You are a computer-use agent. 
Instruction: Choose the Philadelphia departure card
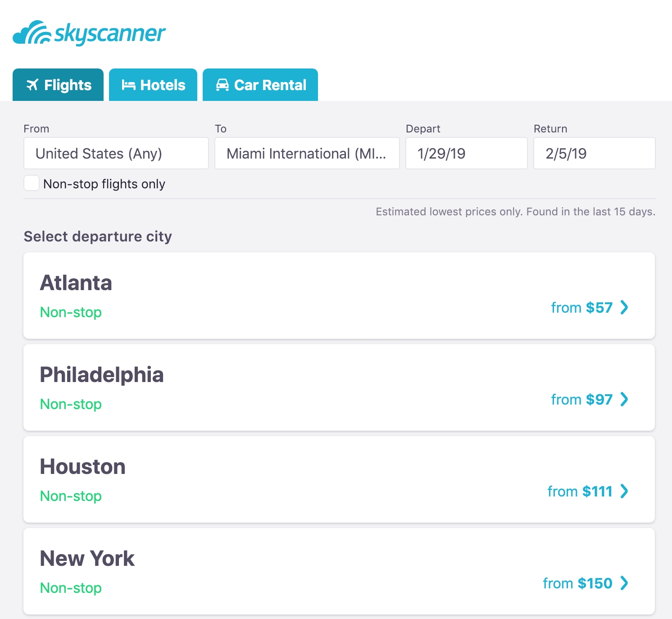coord(339,387)
